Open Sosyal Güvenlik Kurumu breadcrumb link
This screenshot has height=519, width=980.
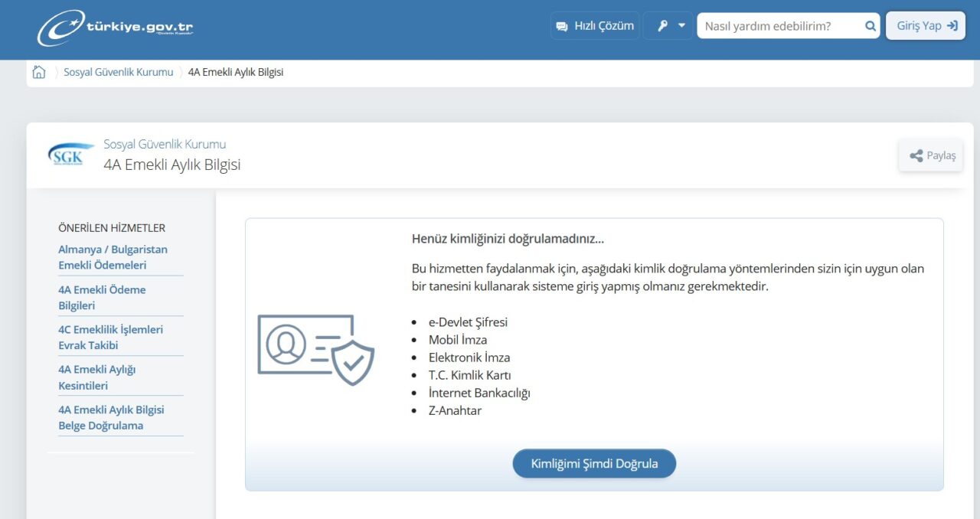tap(119, 72)
